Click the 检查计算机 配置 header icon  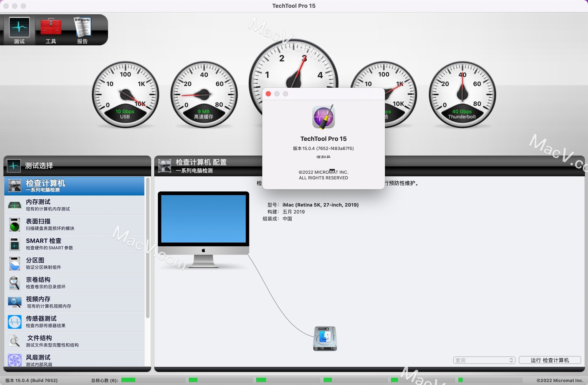pos(165,166)
